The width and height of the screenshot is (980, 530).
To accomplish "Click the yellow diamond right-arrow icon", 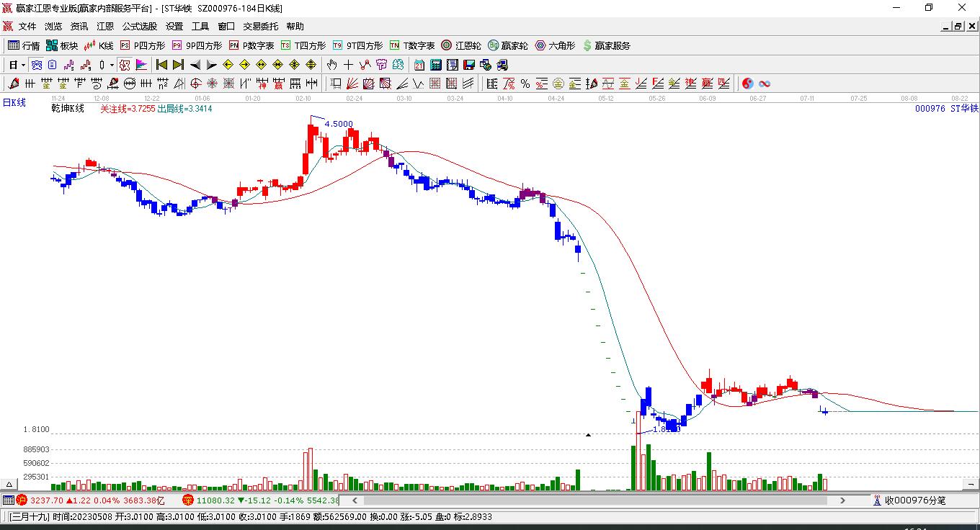I will point(244,65).
